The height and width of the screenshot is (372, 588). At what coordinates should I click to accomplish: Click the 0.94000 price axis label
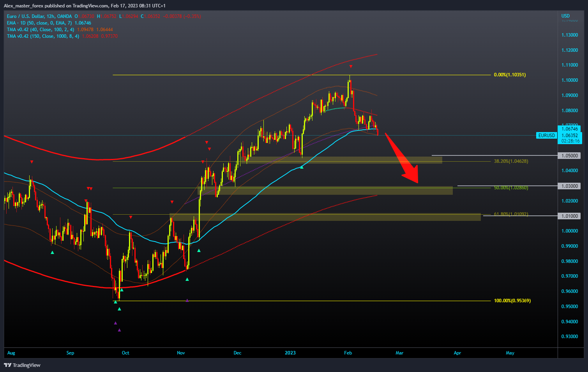pyautogui.click(x=569, y=322)
